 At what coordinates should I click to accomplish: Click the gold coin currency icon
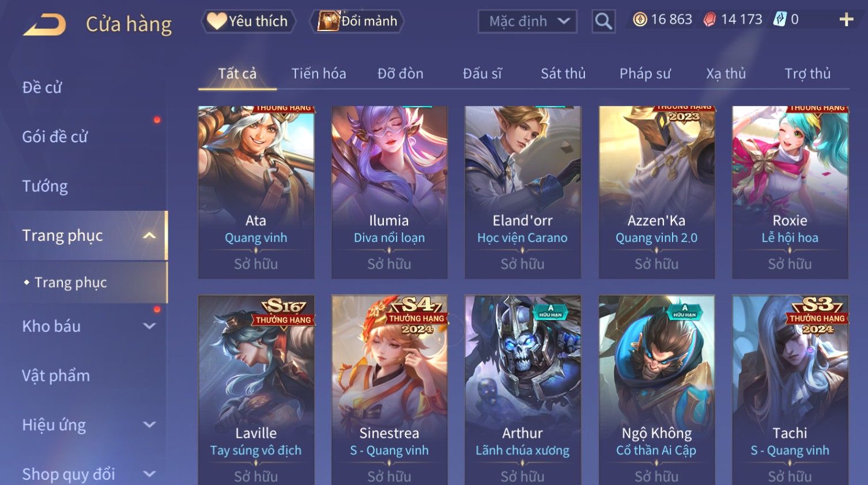click(640, 20)
